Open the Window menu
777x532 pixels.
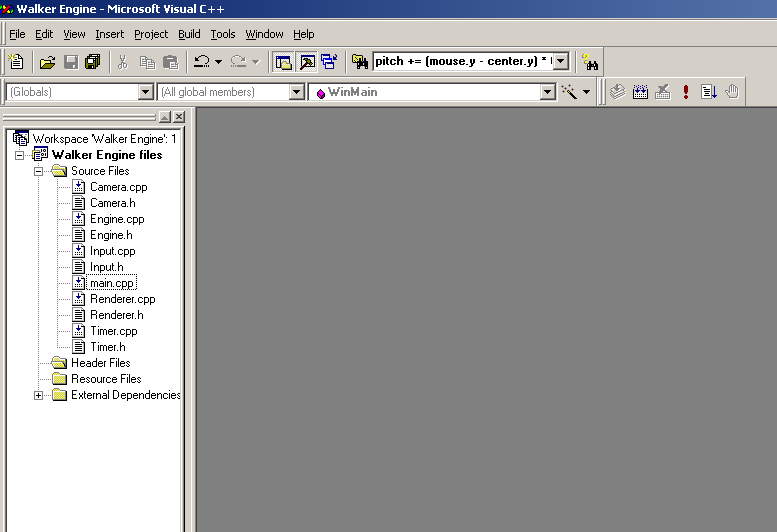(x=265, y=34)
